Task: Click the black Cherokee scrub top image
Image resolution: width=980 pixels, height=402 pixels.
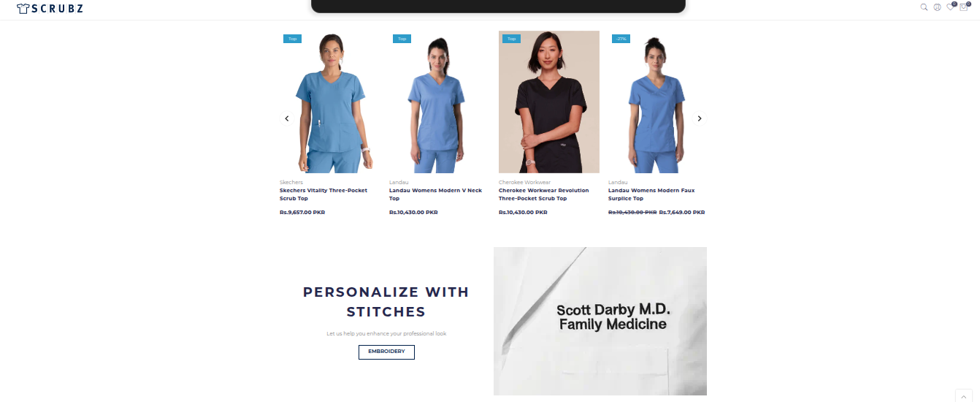Action: coord(549,102)
